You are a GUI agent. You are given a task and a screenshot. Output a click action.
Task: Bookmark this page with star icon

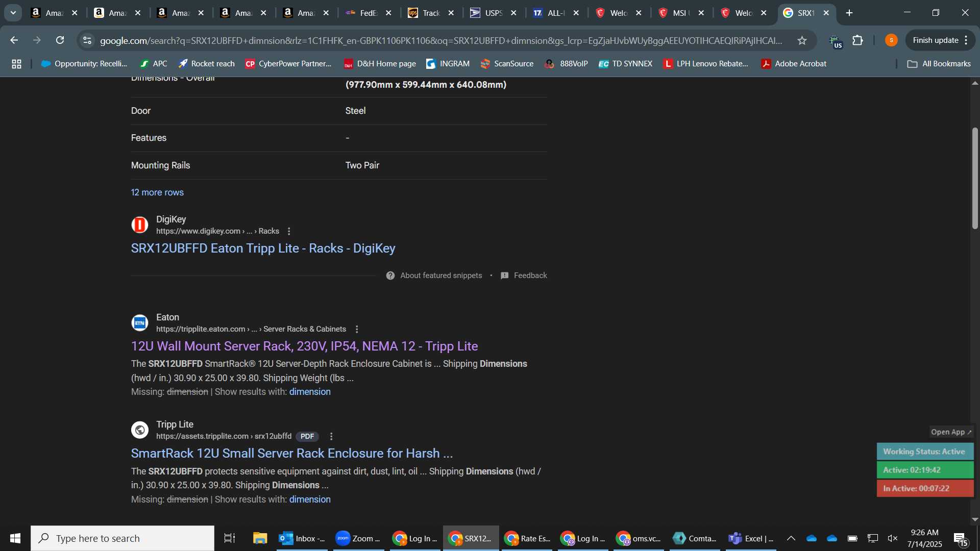(x=802, y=40)
